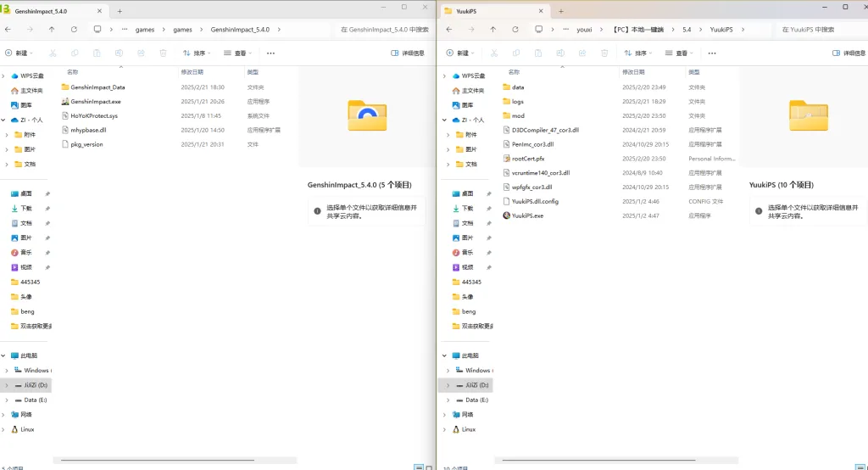The image size is (868, 470).
Task: Click 【PC】本地一键端 breadcrumb segment
Action: pyautogui.click(x=637, y=30)
